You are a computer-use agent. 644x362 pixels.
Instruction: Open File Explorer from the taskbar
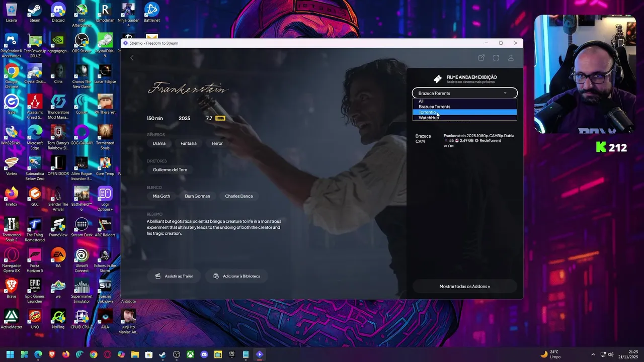(135, 354)
